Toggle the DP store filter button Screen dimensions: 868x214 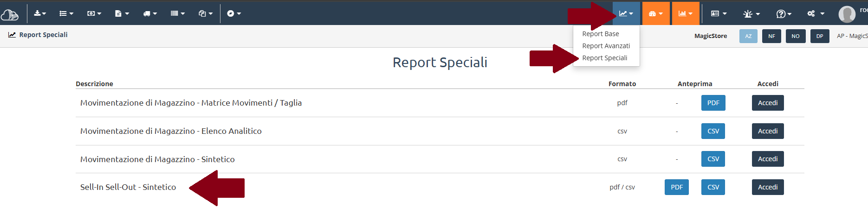(x=820, y=36)
